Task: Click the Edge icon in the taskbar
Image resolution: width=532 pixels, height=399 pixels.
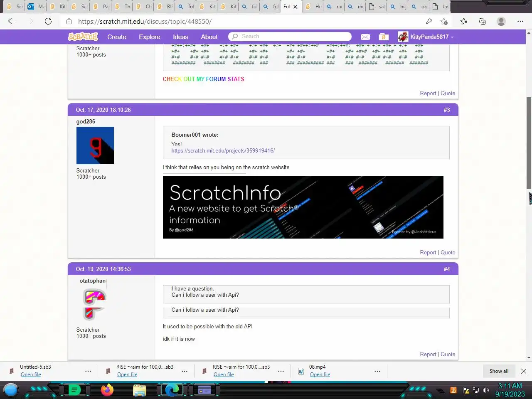Action: click(x=172, y=390)
